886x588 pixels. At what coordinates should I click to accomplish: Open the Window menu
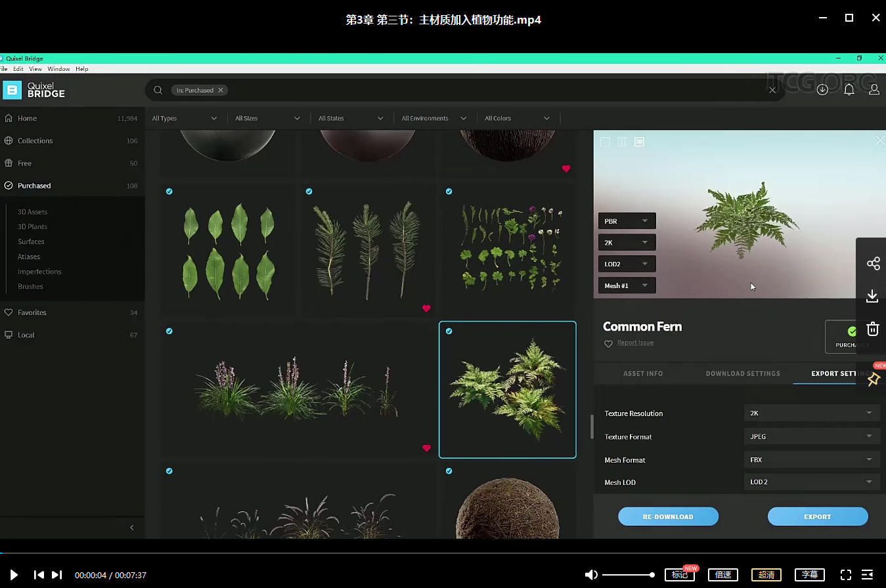(x=58, y=69)
